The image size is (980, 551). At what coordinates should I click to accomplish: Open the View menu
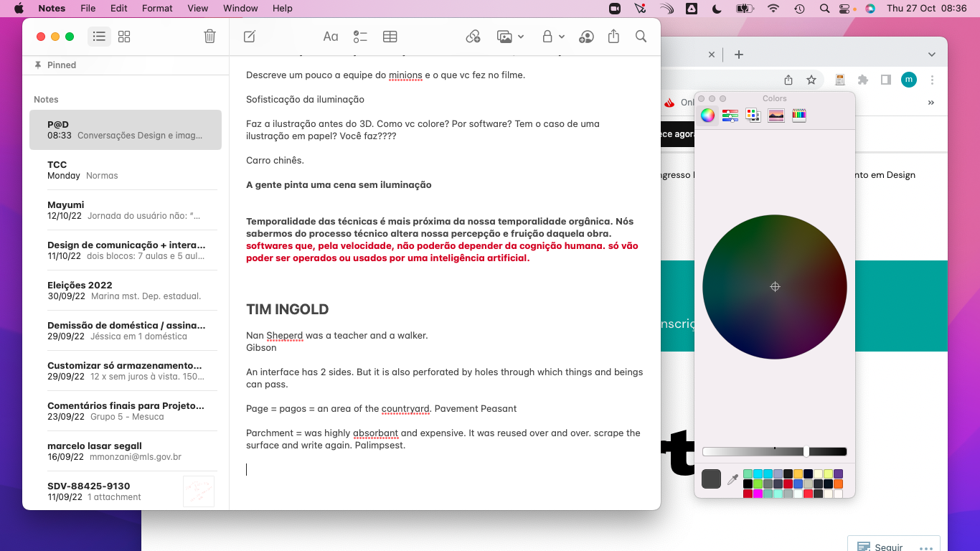[197, 8]
